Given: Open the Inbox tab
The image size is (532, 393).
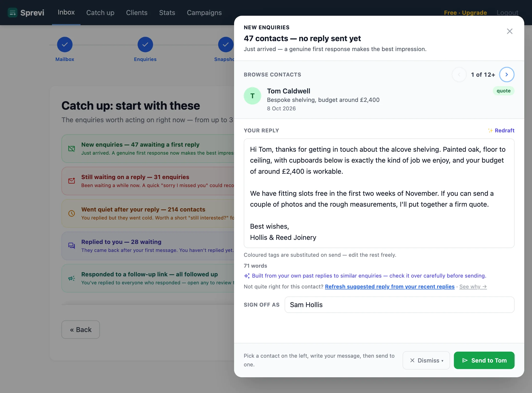Looking at the screenshot, I should pyautogui.click(x=66, y=12).
